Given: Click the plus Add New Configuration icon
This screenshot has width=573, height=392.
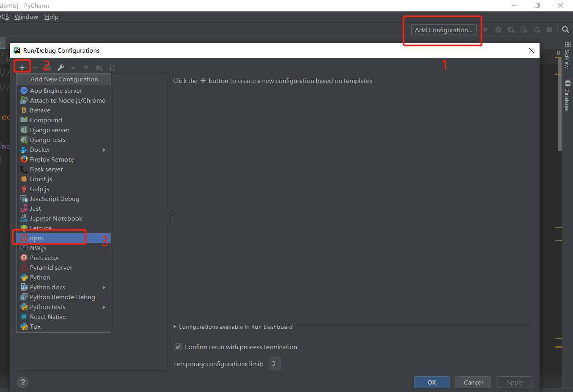Looking at the screenshot, I should coord(22,68).
